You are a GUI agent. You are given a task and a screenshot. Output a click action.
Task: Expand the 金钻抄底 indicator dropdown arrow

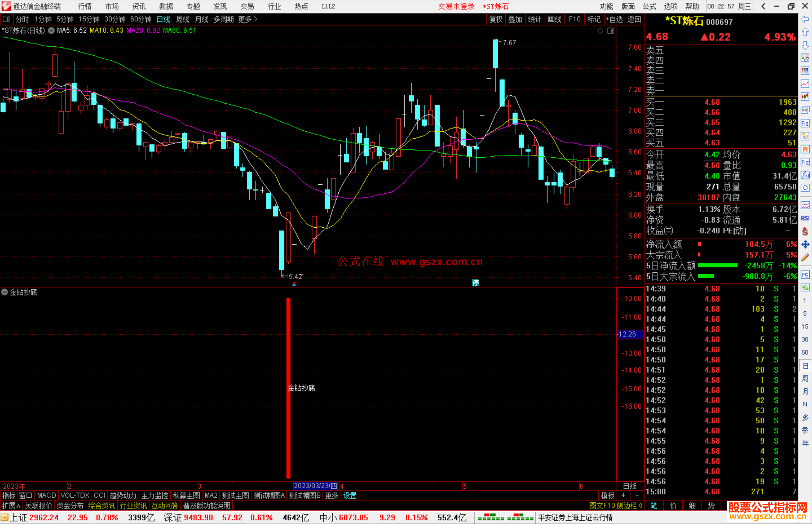click(5, 292)
